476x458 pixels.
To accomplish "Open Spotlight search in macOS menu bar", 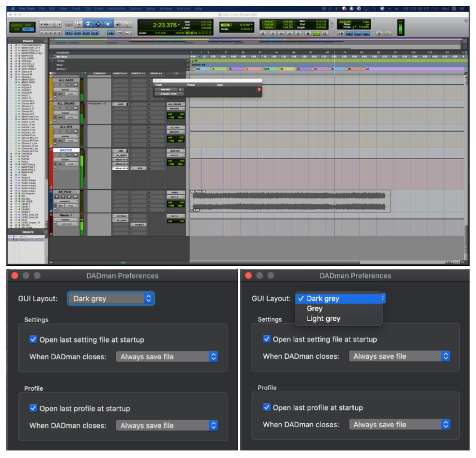I will [374, 9].
